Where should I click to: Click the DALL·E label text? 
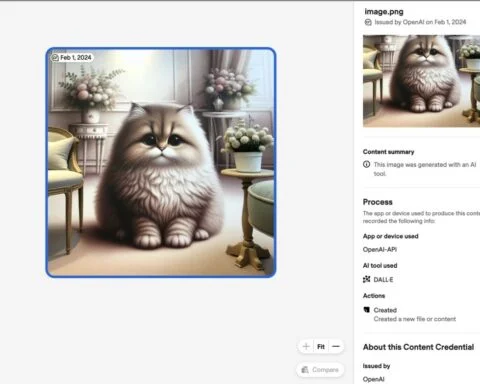[x=383, y=280]
